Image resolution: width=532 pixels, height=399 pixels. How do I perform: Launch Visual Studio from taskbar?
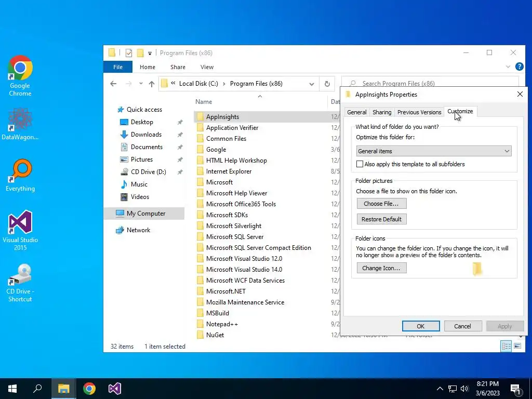click(115, 389)
